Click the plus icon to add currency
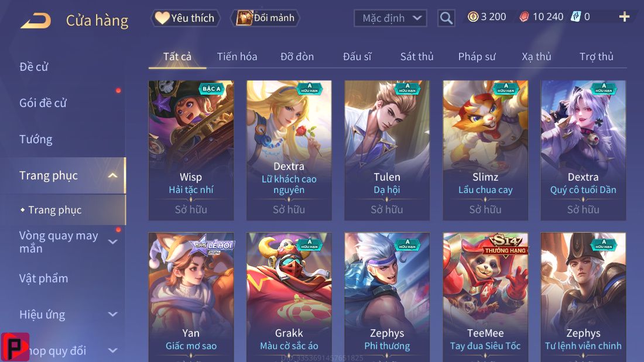644x362 pixels. (624, 17)
